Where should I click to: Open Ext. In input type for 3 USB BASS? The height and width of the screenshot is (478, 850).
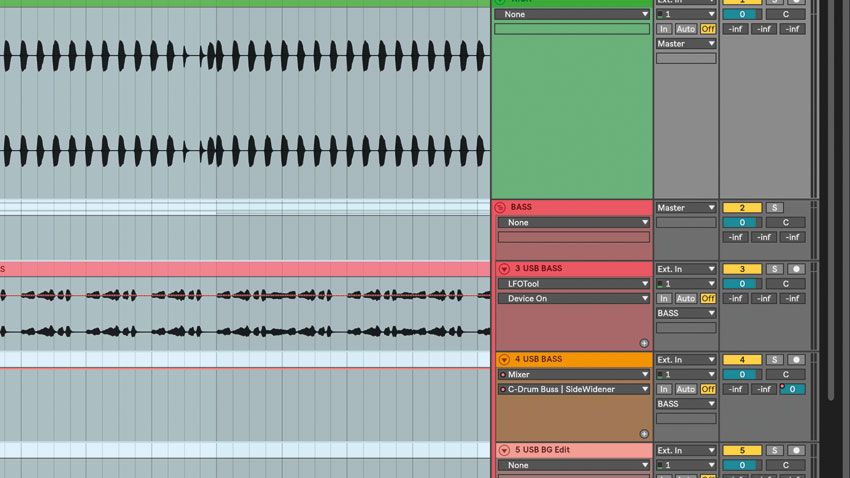pos(686,269)
